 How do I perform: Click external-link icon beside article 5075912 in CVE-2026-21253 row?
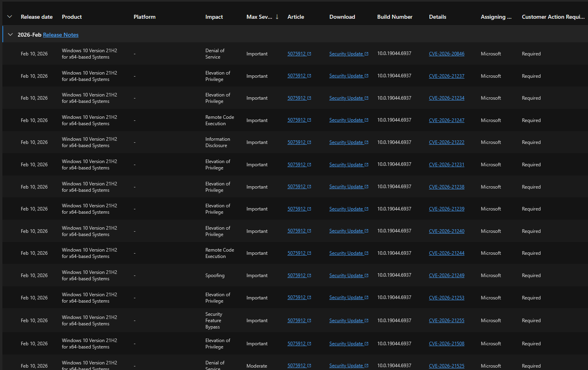[x=309, y=297]
